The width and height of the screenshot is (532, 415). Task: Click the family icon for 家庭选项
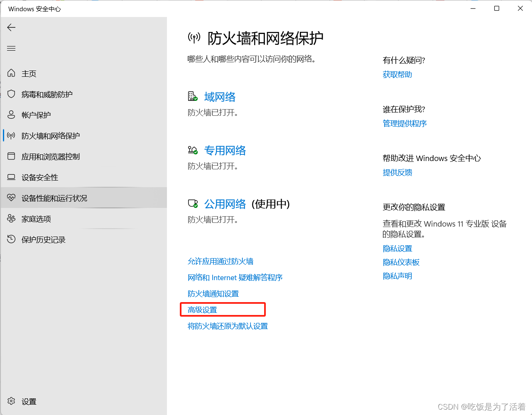(x=11, y=218)
